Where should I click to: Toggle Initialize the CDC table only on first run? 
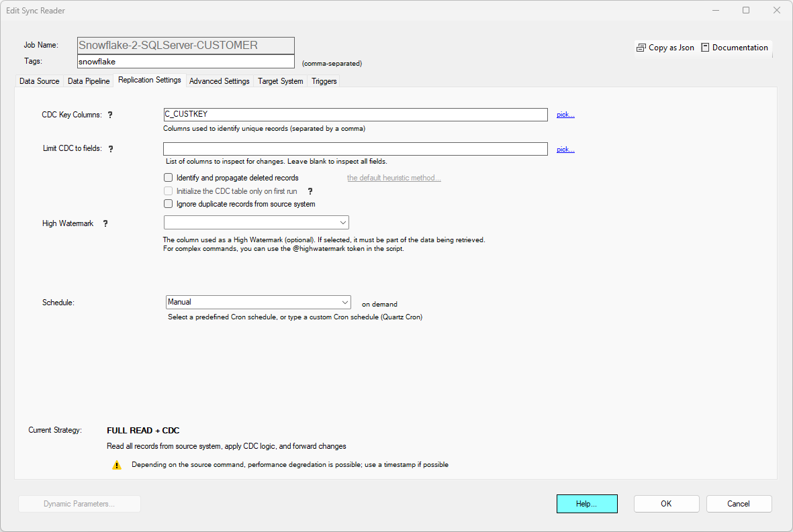(x=169, y=191)
